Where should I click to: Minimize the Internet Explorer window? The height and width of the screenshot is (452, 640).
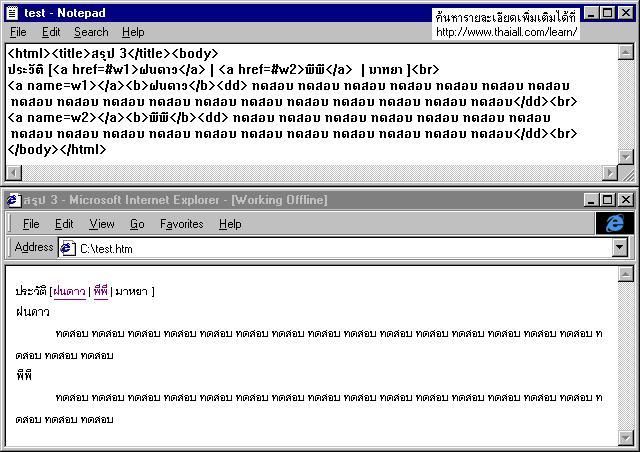click(591, 200)
